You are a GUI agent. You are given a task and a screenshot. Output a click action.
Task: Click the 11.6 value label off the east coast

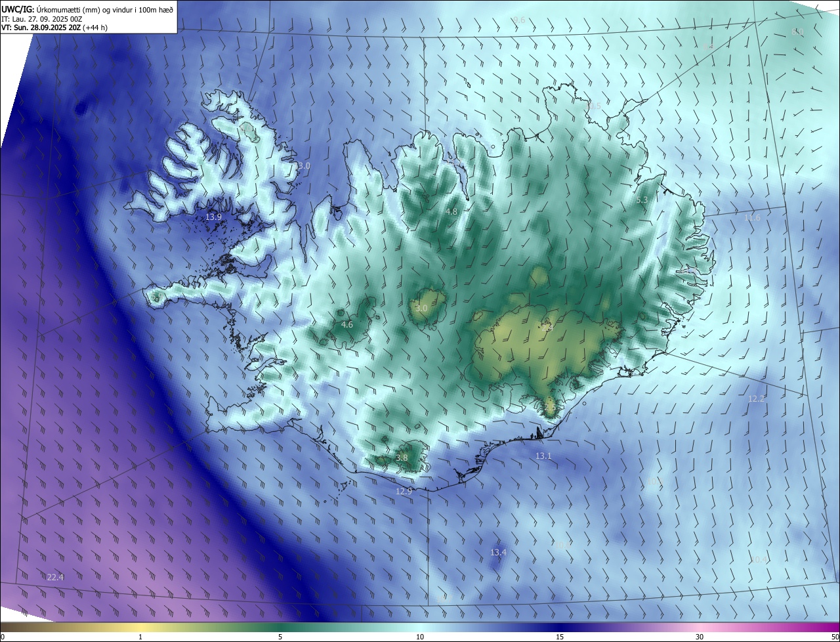click(752, 218)
